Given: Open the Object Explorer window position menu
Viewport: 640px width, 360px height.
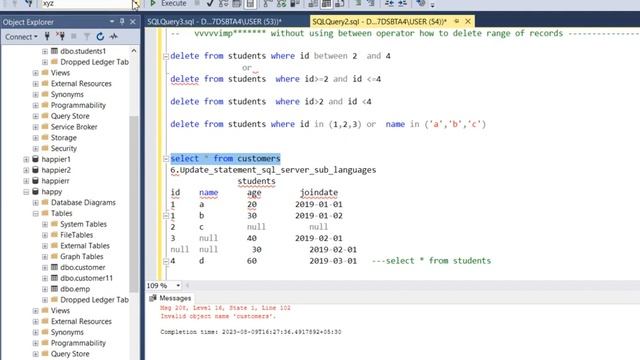Looking at the screenshot, I should (x=112, y=22).
